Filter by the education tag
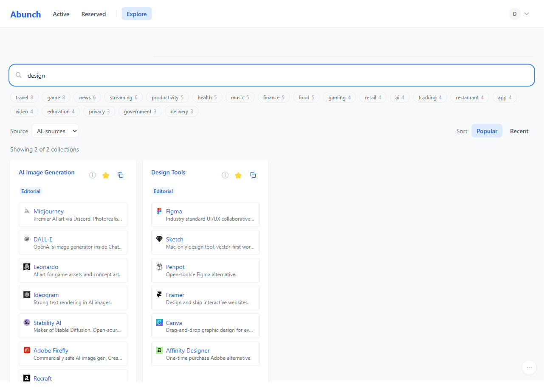 coord(61,112)
